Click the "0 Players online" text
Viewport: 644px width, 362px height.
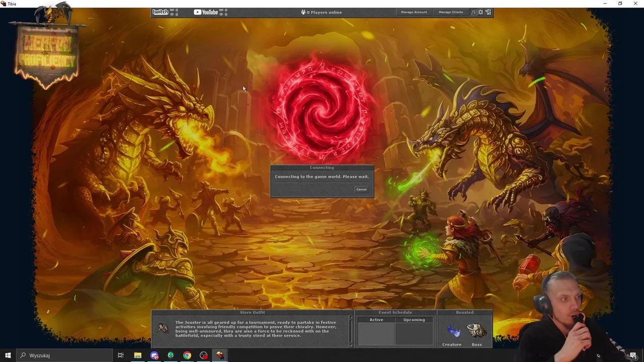click(325, 12)
